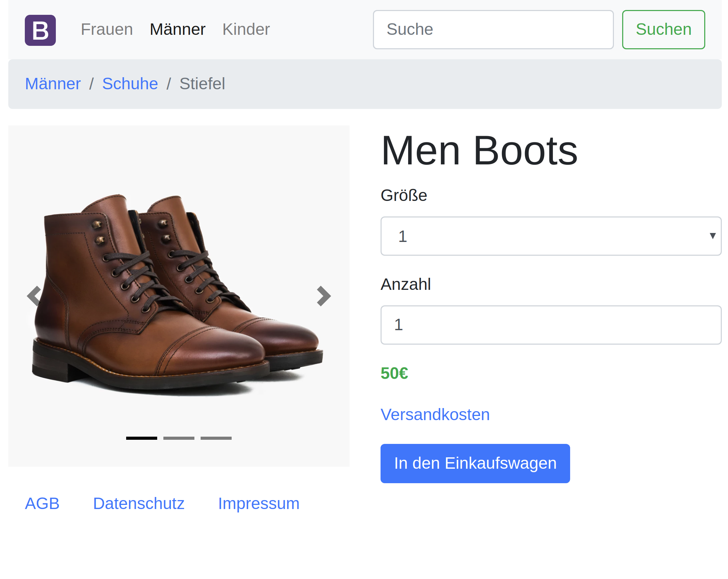Open Impressum footer link

(259, 504)
